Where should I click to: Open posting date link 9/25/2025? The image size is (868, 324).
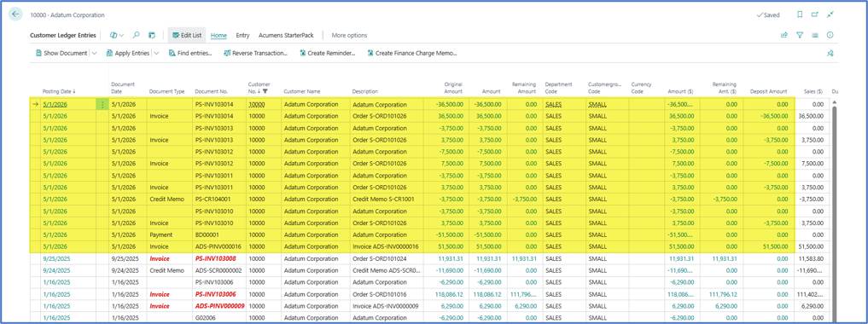[56, 258]
